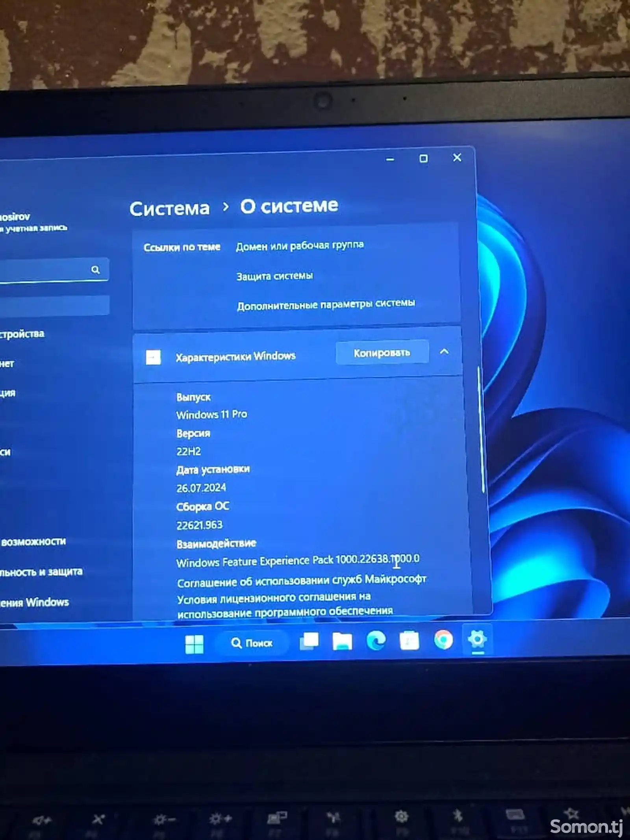The height and width of the screenshot is (840, 630).
Task: Select sidebar item ending in ения Windows
Action: 34,602
